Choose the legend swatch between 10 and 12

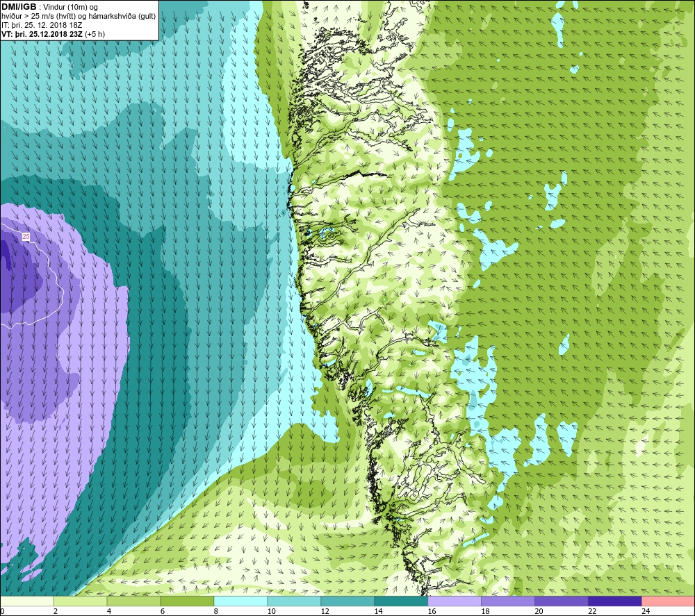[294, 601]
